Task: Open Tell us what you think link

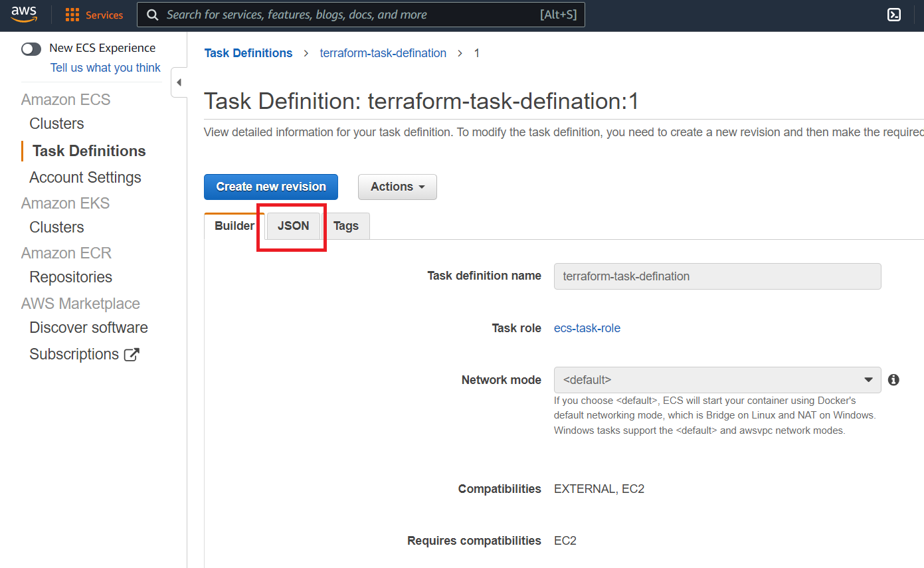Action: point(106,68)
